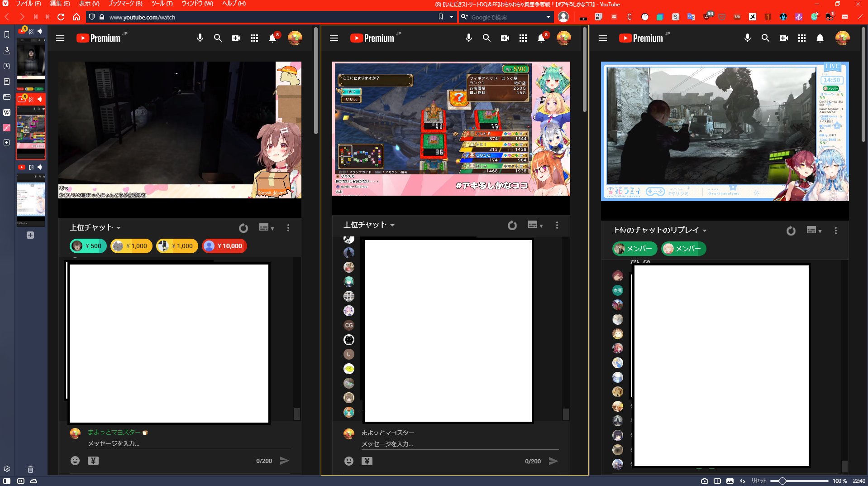Open chat display options dropdown in left chat
The height and width of the screenshot is (486, 868).
tap(267, 227)
